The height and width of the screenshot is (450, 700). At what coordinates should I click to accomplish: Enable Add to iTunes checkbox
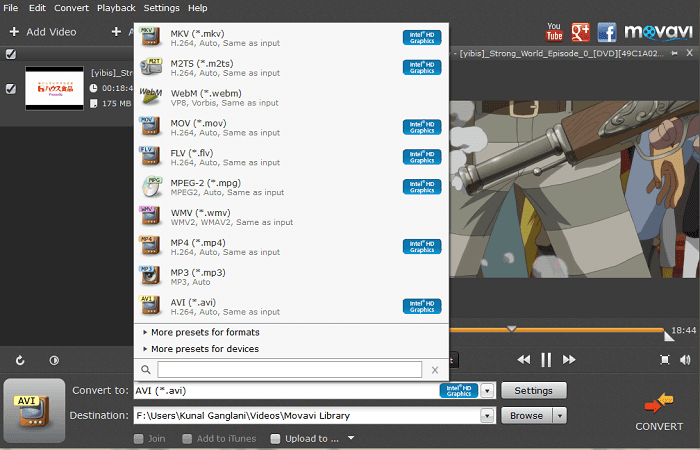[187, 439]
